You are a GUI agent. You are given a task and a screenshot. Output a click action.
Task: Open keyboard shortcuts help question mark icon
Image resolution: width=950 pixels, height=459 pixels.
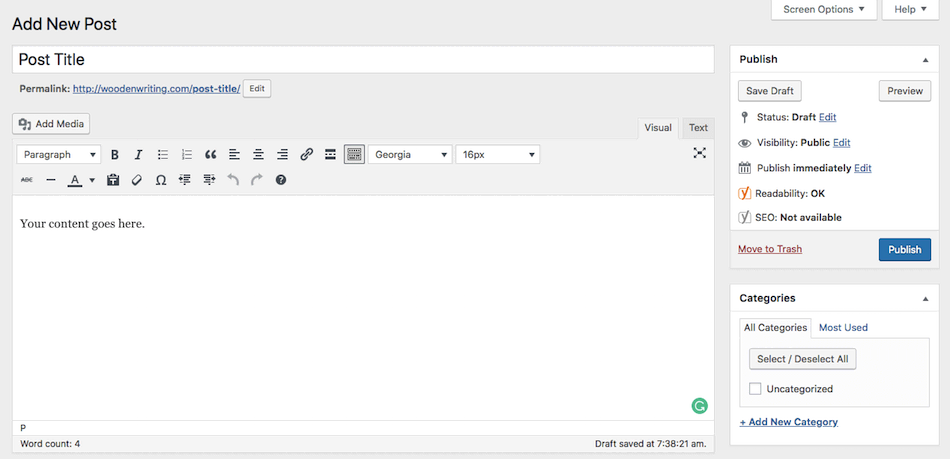pyautogui.click(x=281, y=180)
